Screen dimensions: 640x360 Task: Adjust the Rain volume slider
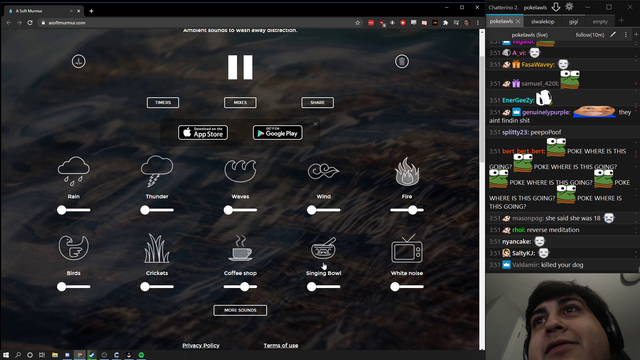tap(74, 210)
